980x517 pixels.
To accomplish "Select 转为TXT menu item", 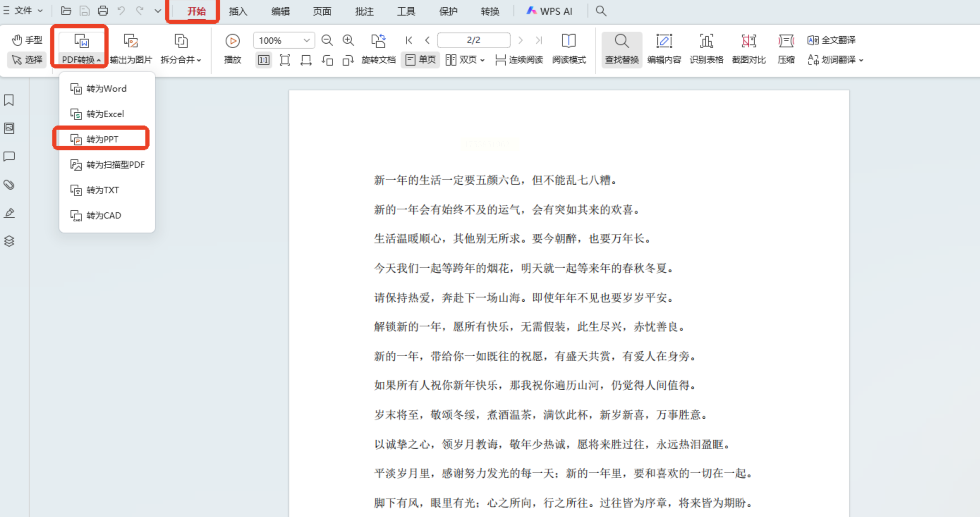I will pyautogui.click(x=107, y=190).
